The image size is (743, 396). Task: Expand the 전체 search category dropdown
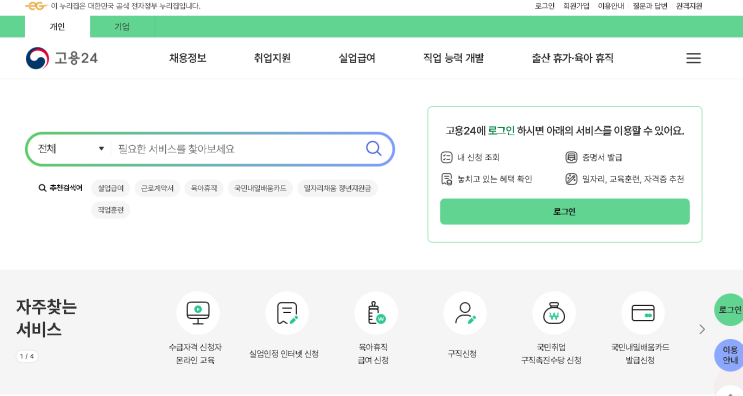click(x=71, y=149)
